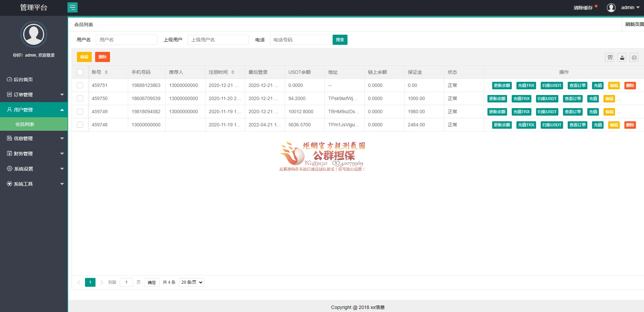This screenshot has width=644, height=312.
Task: Open the column visibility toolbar icon
Action: (610, 57)
